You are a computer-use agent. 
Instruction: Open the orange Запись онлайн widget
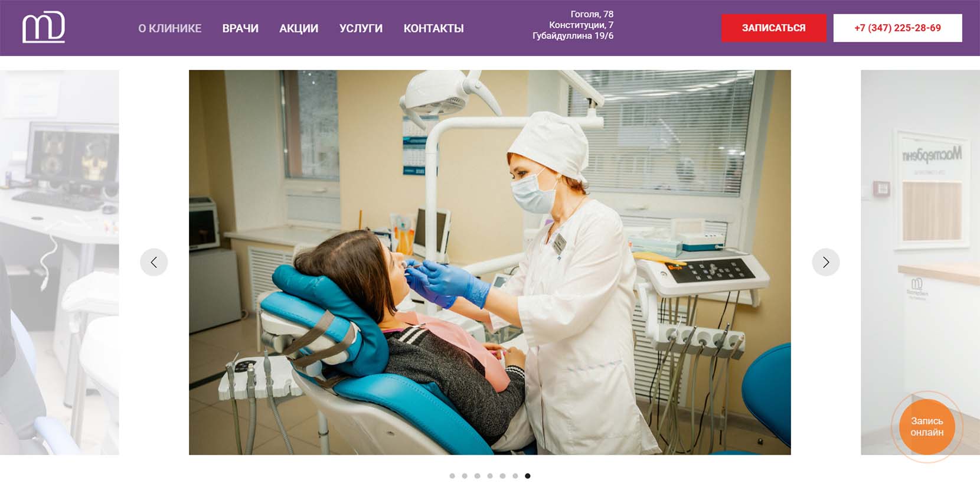point(927,427)
